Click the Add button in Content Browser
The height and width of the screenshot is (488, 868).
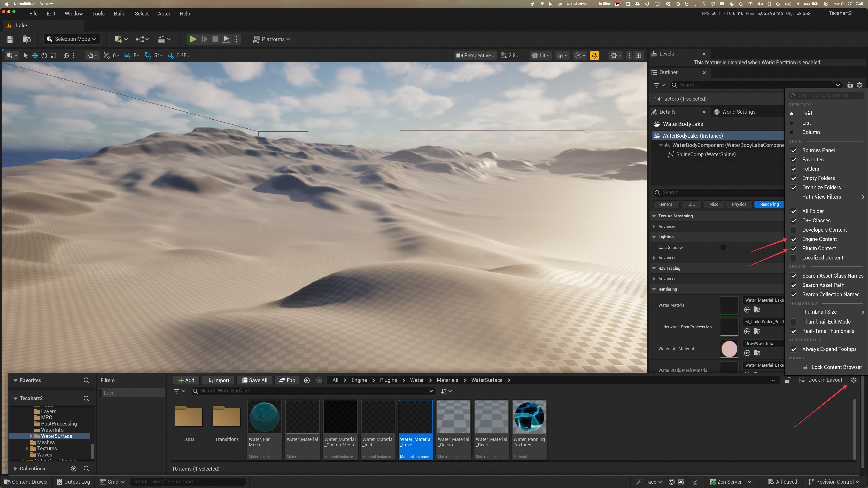click(x=186, y=380)
